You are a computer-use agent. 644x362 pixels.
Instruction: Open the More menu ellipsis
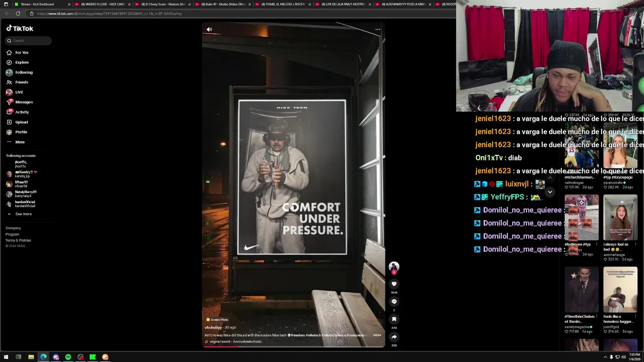[x=9, y=142]
